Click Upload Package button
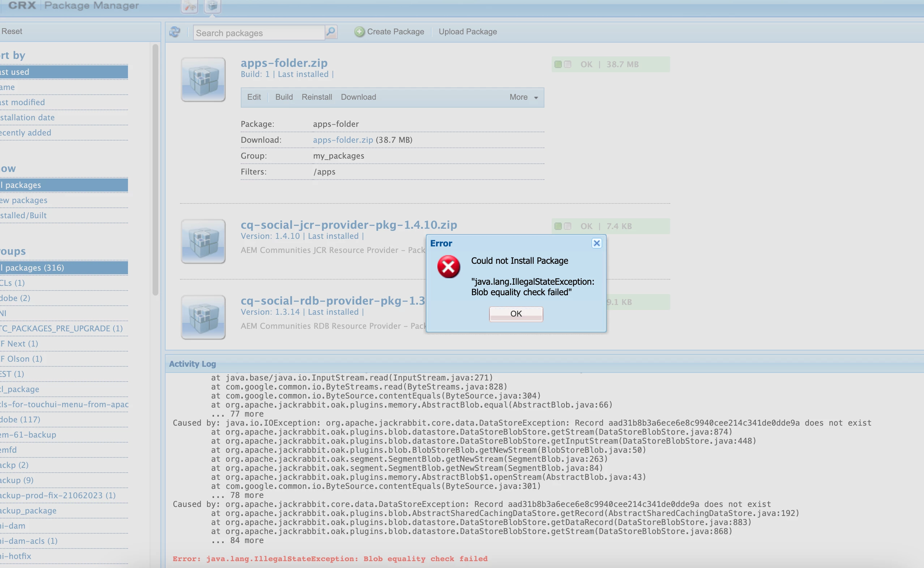 point(467,32)
